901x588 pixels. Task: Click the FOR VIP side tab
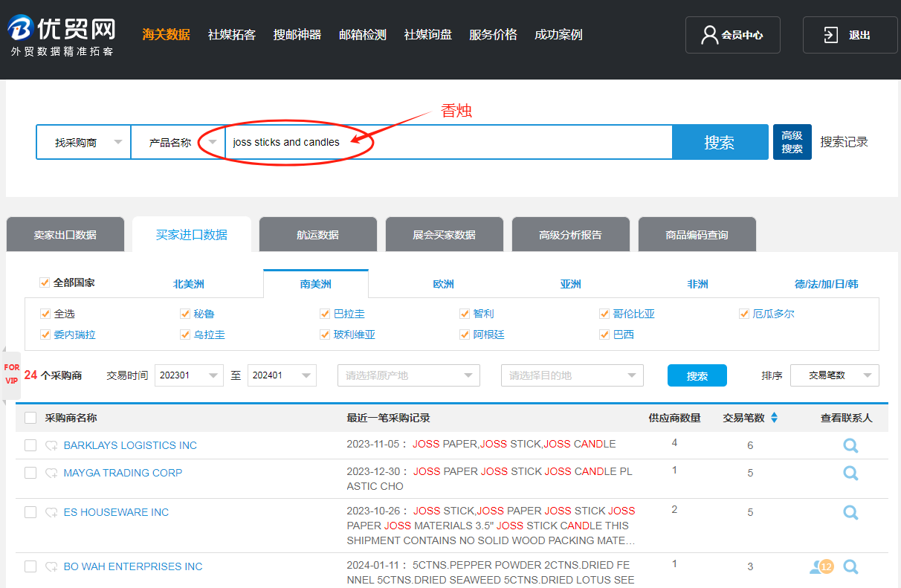coord(11,374)
